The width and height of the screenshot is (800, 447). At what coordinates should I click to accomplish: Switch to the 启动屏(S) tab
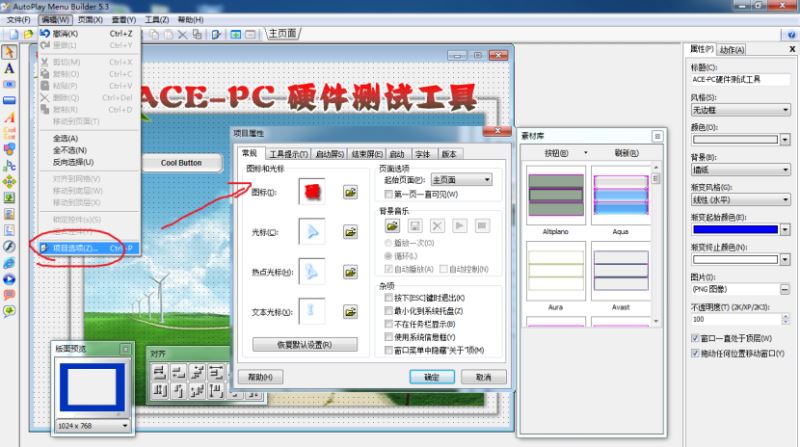(x=330, y=154)
